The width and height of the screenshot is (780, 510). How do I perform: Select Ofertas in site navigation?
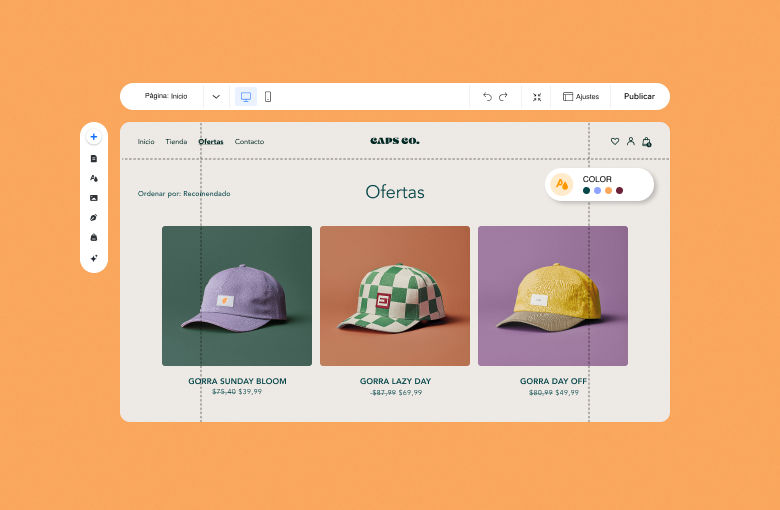pyautogui.click(x=211, y=142)
